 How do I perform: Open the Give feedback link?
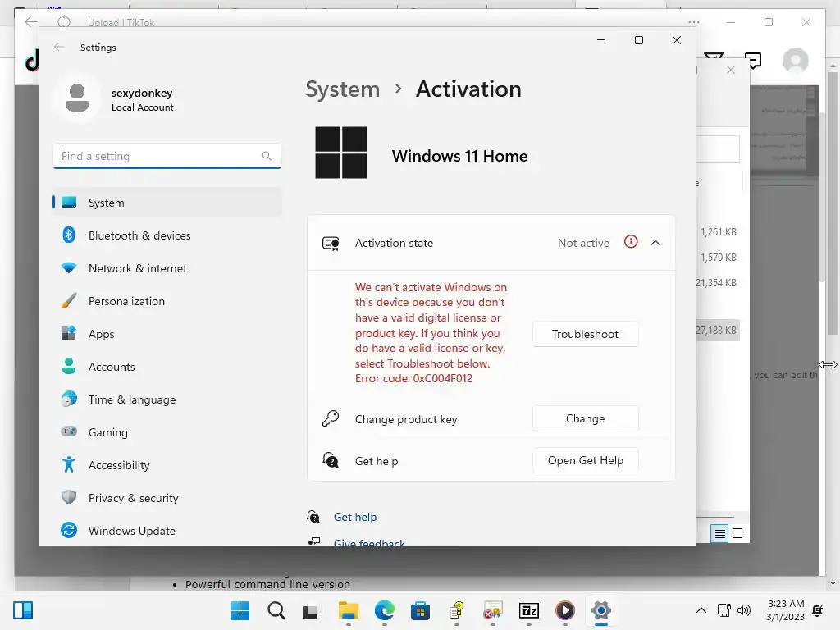369,542
